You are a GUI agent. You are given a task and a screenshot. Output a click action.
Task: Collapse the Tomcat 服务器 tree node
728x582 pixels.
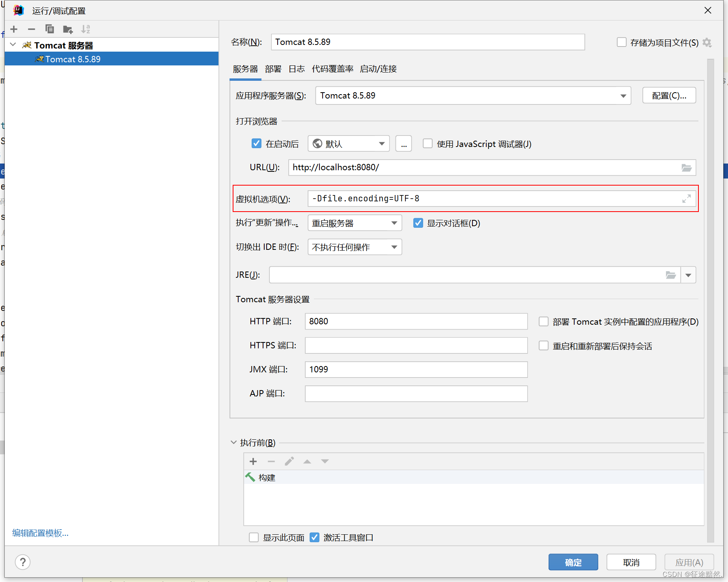point(13,45)
